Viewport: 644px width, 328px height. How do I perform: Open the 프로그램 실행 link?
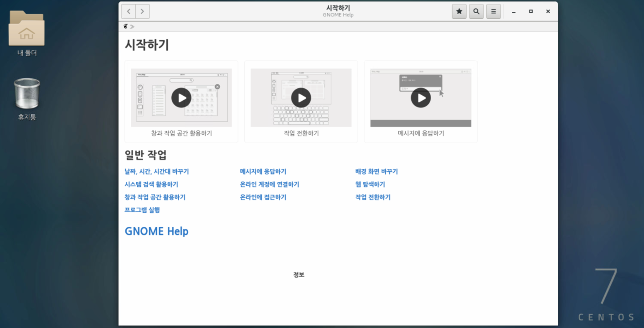[142, 210]
